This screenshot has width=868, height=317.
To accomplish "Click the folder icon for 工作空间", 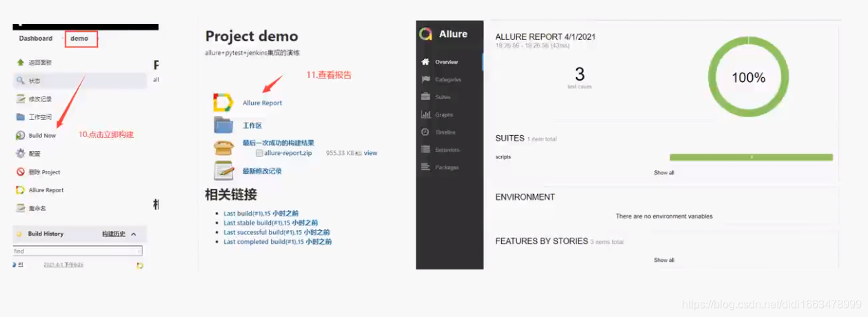I will [x=21, y=117].
